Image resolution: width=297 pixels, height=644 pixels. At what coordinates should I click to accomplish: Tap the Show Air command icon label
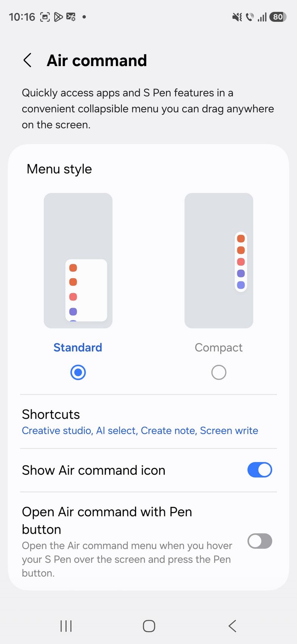click(x=94, y=471)
